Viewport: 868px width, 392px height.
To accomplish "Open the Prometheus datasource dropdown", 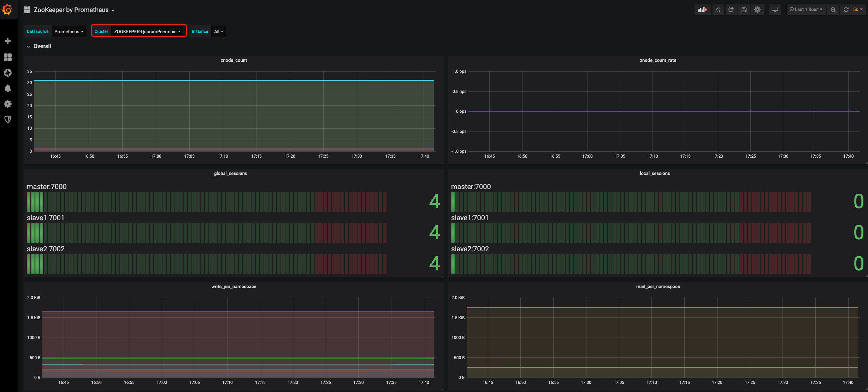I will pyautogui.click(x=69, y=31).
